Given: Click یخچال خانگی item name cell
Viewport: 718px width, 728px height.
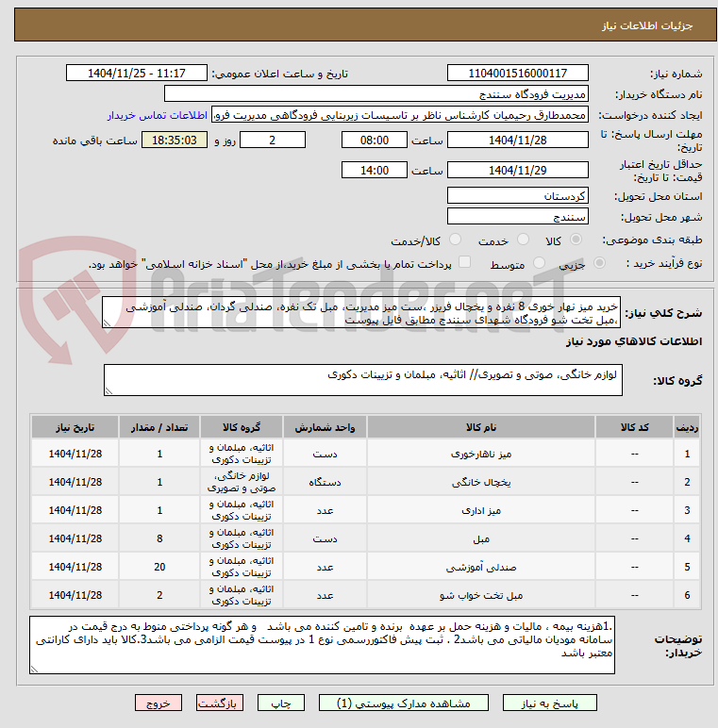Looking at the screenshot, I should point(480,482).
